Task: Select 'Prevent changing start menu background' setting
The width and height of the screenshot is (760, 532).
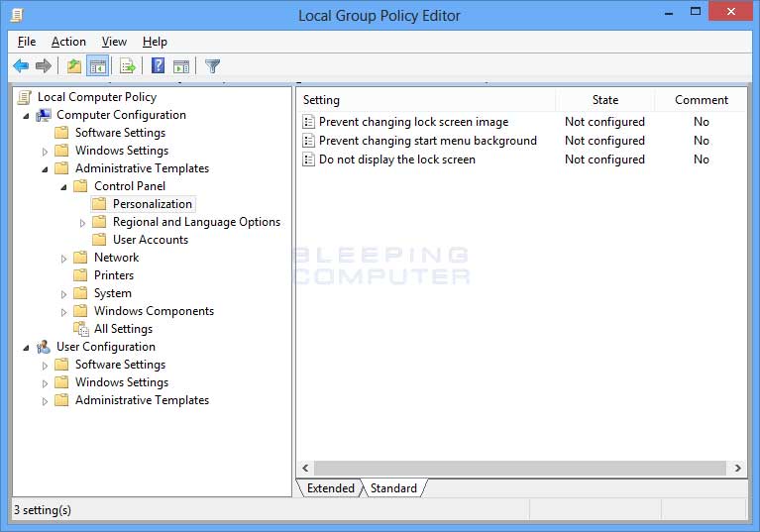Action: tap(427, 141)
